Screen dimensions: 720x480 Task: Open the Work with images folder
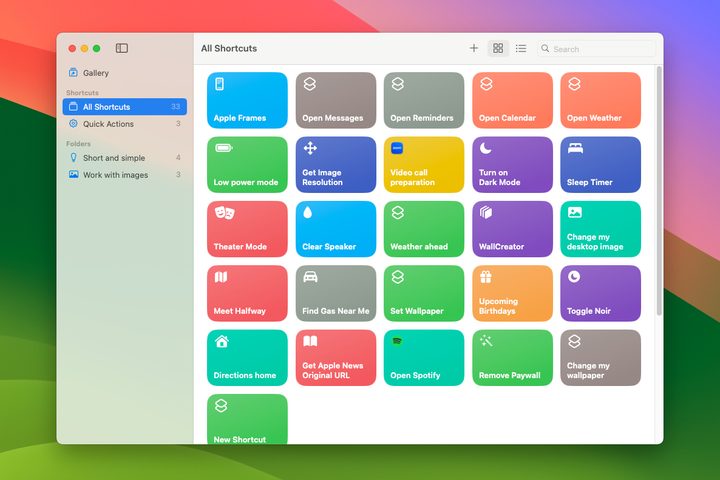[x=125, y=175]
